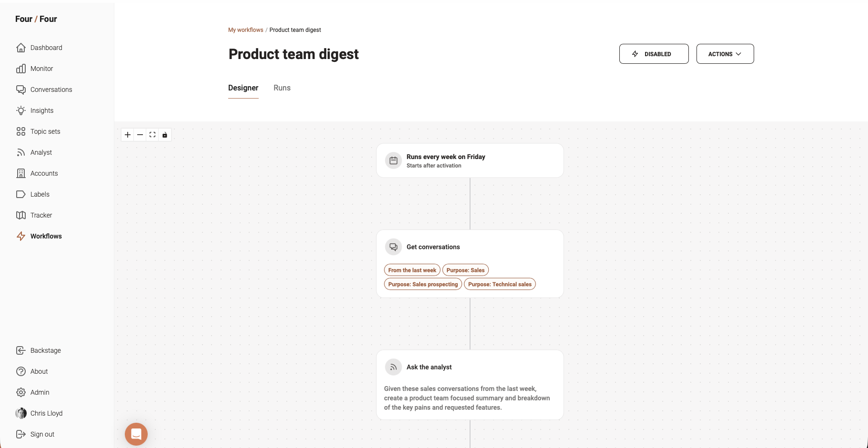Viewport: 868px width, 448px height.
Task: Zoom out of the workflow canvas
Action: click(x=140, y=135)
